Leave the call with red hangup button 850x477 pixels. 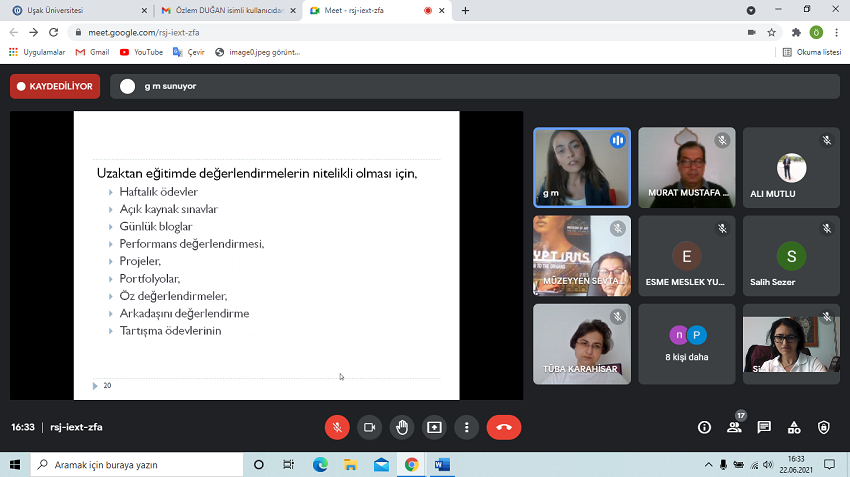point(504,427)
